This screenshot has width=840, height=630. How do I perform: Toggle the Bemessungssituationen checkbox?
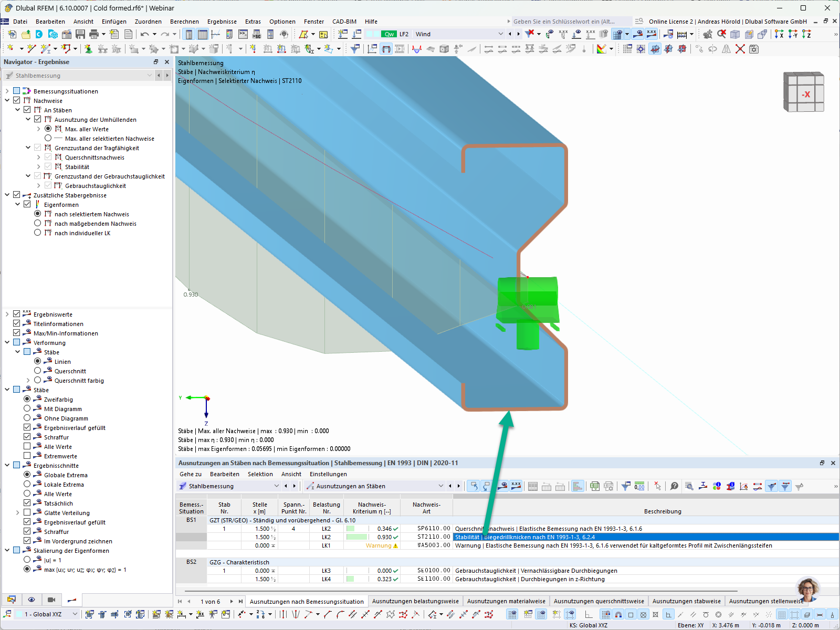coord(17,91)
